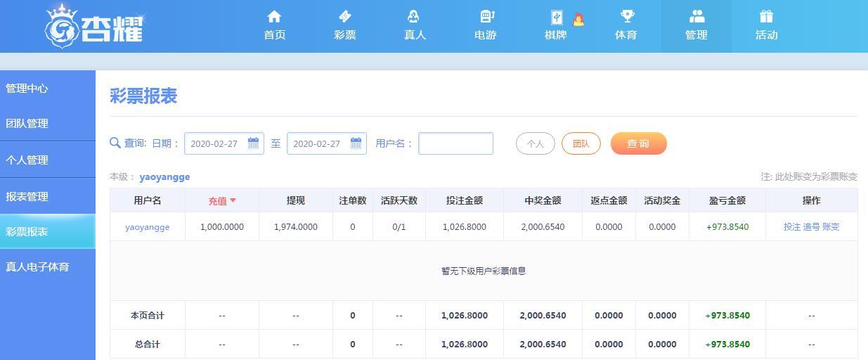Select 团队管理 in the sidebar
The height and width of the screenshot is (360, 868).
48,123
